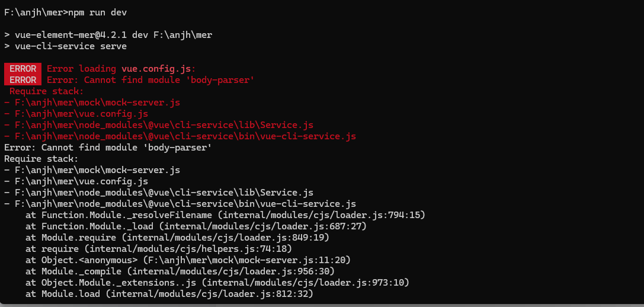This screenshot has height=307, width=644.
Task: Click the second red ERROR badge
Action: [23, 80]
